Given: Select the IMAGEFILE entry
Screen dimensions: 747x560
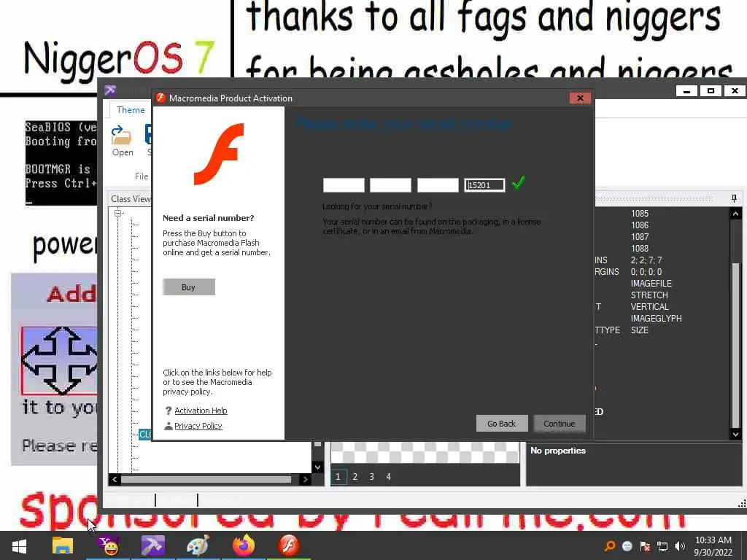Looking at the screenshot, I should click(x=651, y=284).
